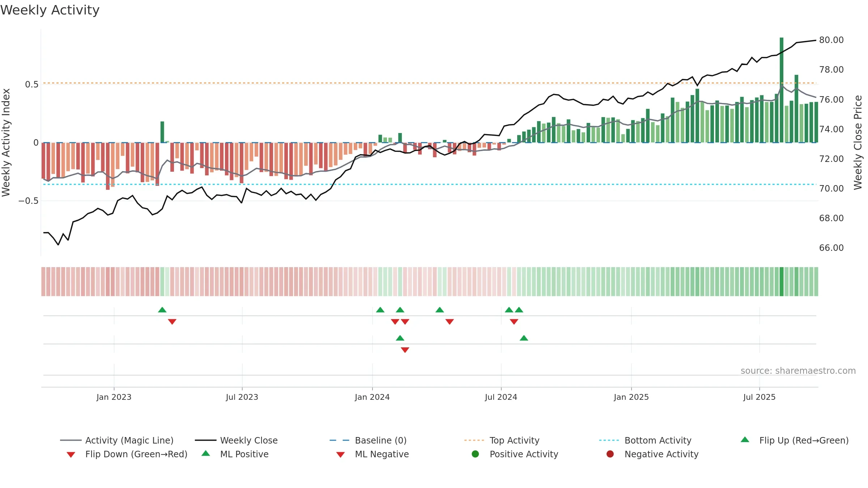Viewport: 868px width, 488px height.
Task: Click the Weekly Close Price axis title
Action: 858,142
